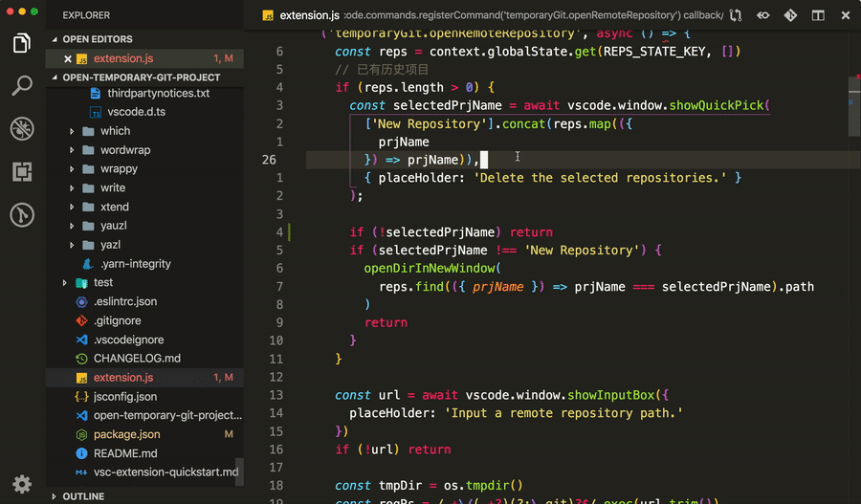861x504 pixels.
Task: Click the README.md info icon
Action: point(81,453)
